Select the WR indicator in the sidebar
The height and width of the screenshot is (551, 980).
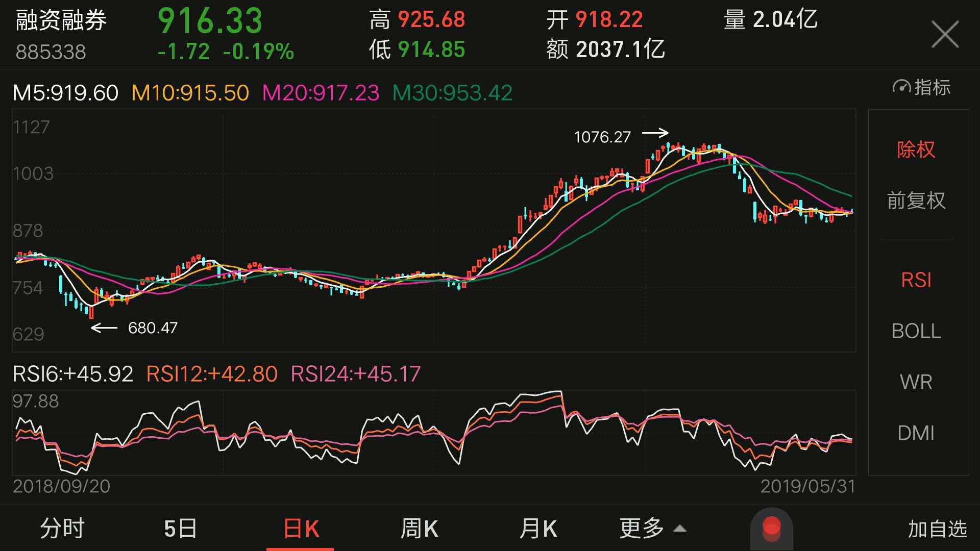[916, 382]
